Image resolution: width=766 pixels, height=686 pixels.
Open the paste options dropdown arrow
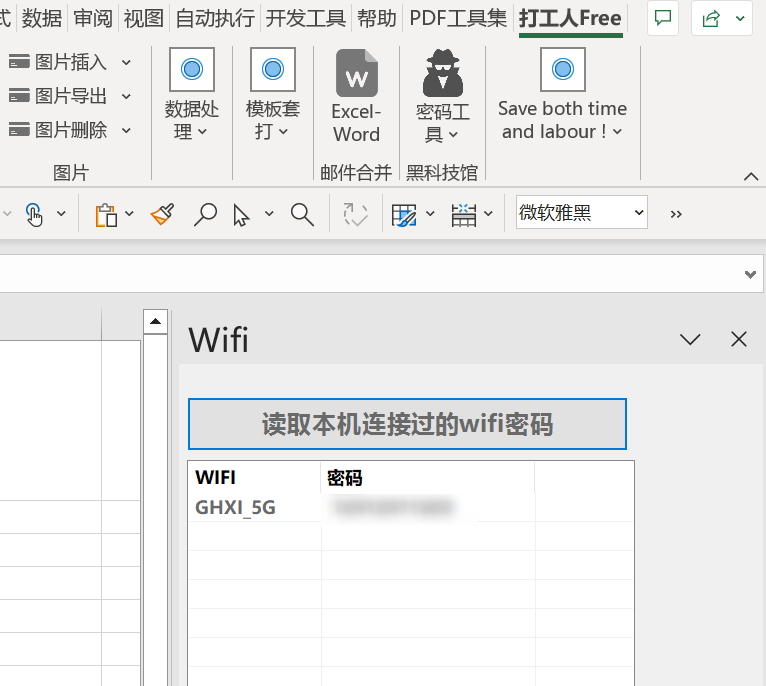pos(129,214)
